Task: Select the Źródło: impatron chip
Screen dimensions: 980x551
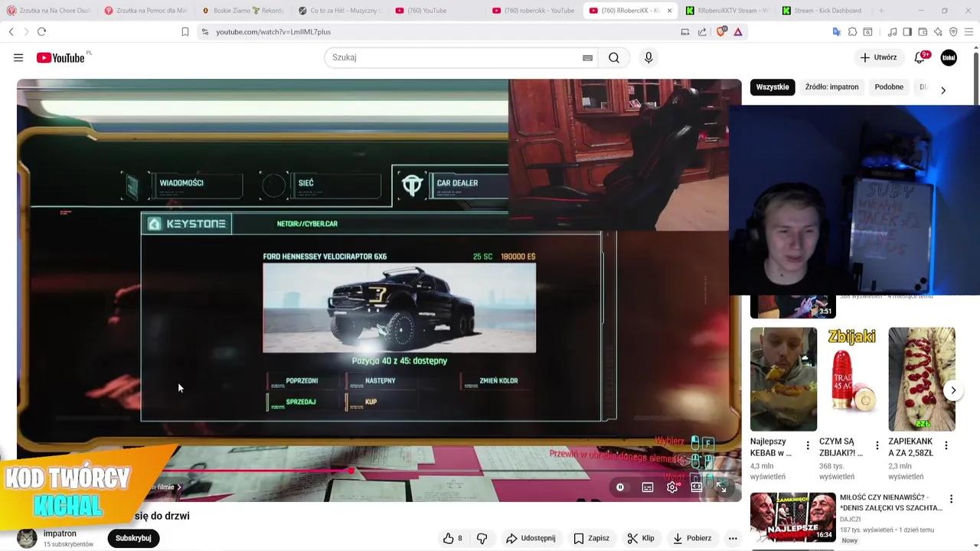Action: point(831,87)
